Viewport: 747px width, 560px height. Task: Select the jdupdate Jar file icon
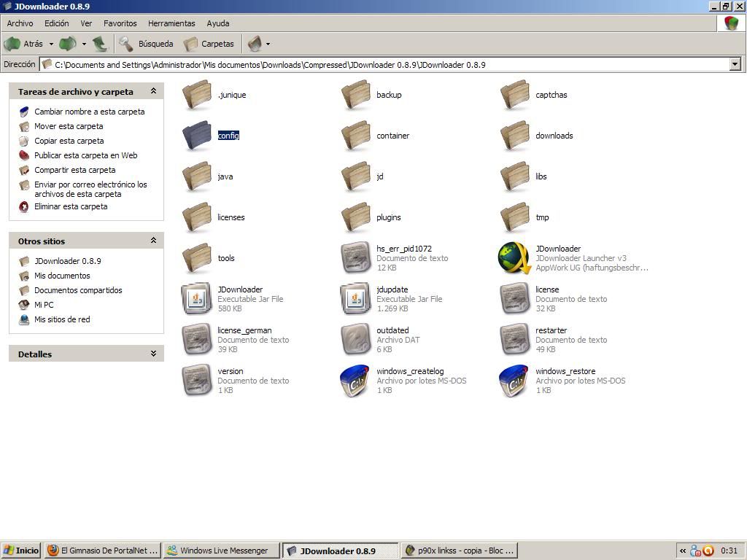pos(356,298)
